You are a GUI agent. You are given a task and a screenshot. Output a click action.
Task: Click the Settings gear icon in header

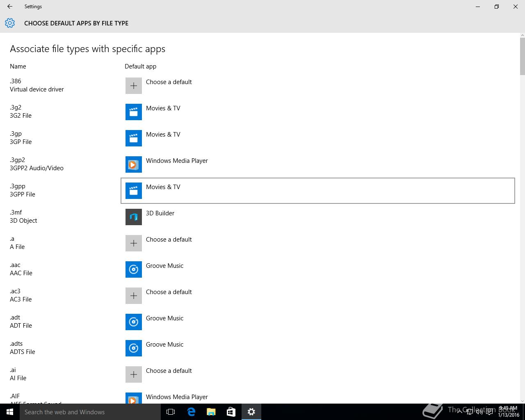coord(10,23)
